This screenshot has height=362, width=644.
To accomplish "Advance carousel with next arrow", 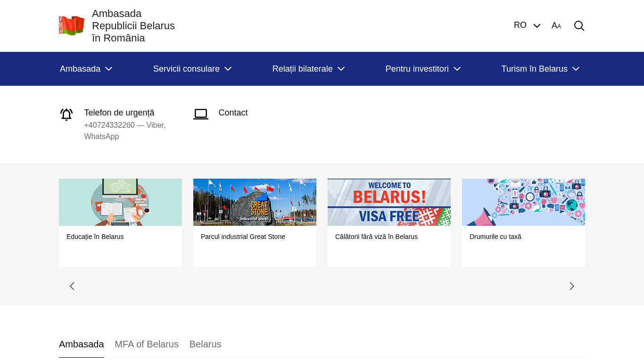I will click(571, 286).
